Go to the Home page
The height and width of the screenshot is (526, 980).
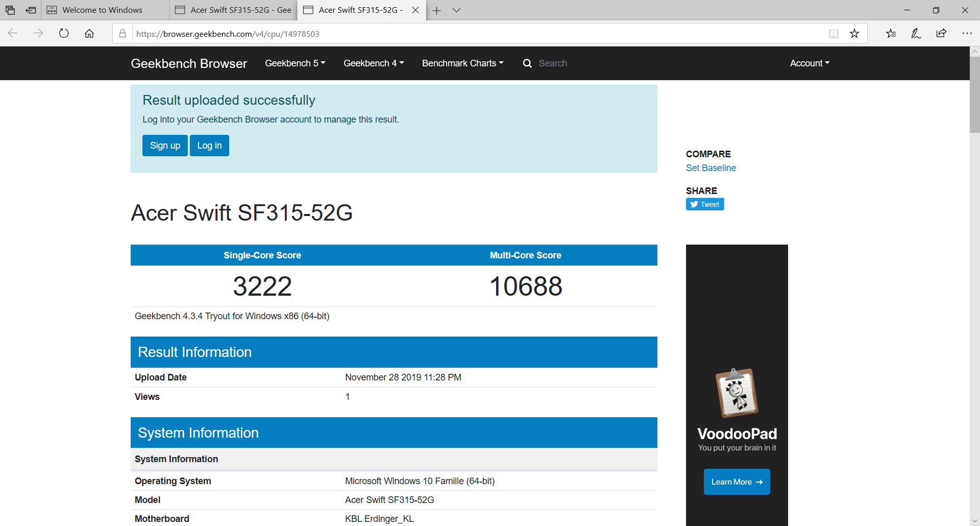click(89, 34)
